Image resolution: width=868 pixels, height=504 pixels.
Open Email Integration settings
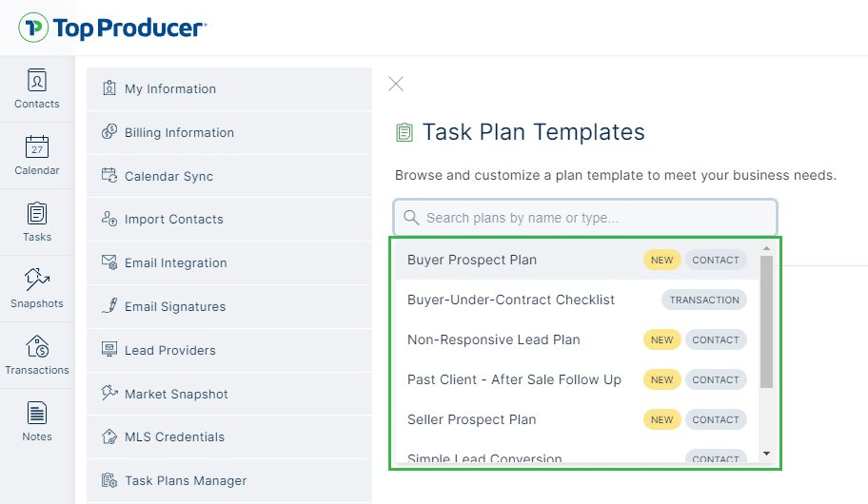point(175,263)
